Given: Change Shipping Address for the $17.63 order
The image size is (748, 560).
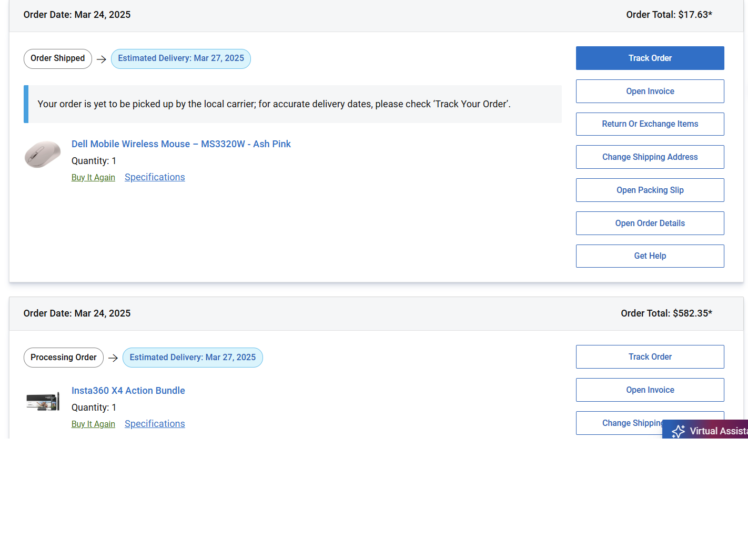Looking at the screenshot, I should coord(650,157).
